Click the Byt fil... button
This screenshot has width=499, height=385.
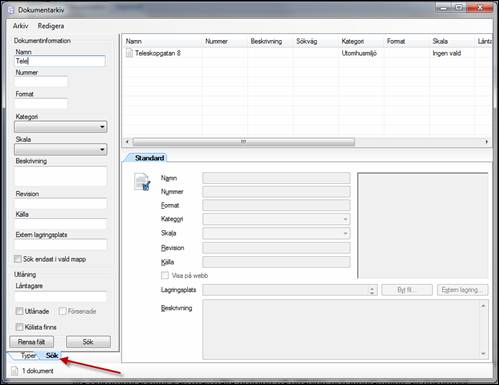[x=407, y=290]
